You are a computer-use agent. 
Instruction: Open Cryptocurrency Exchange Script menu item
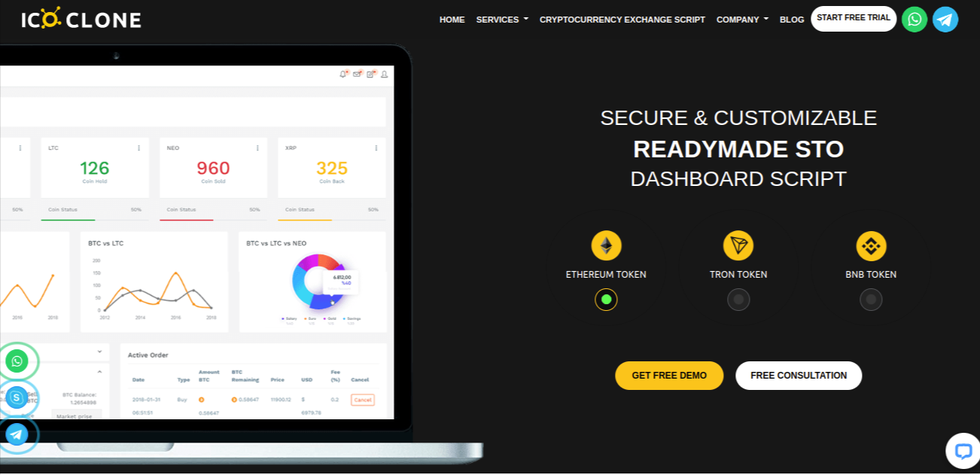622,20
